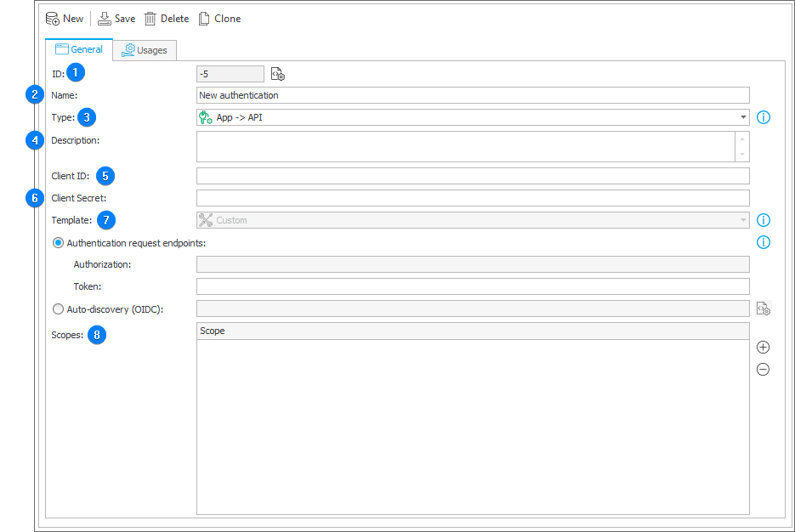Select Authentication request endpoints radio button
Viewport: 795px width, 532px height.
(59, 243)
